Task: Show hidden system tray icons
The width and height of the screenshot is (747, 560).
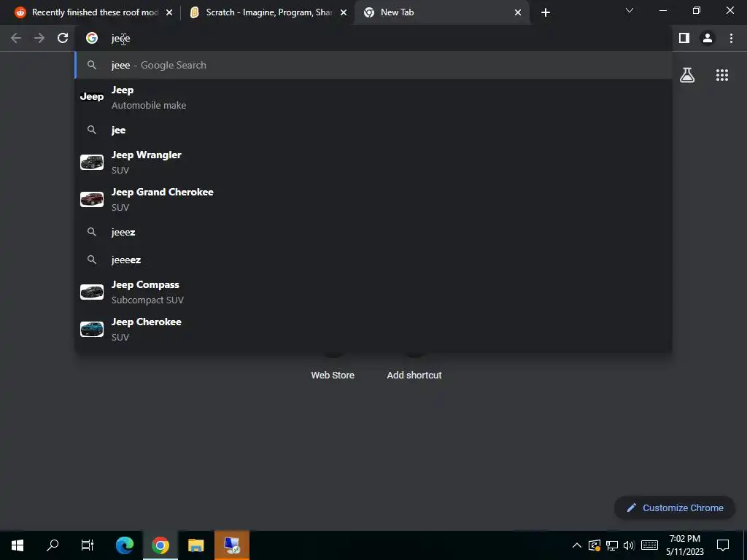Action: point(577,545)
